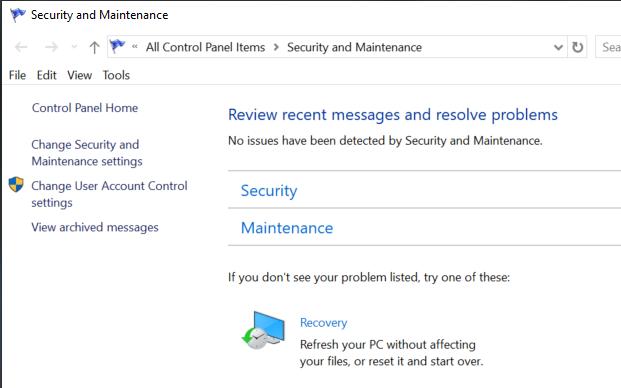Click the 'Refresh your PC without affecting' description
The height and width of the screenshot is (388, 621).
[391, 353]
